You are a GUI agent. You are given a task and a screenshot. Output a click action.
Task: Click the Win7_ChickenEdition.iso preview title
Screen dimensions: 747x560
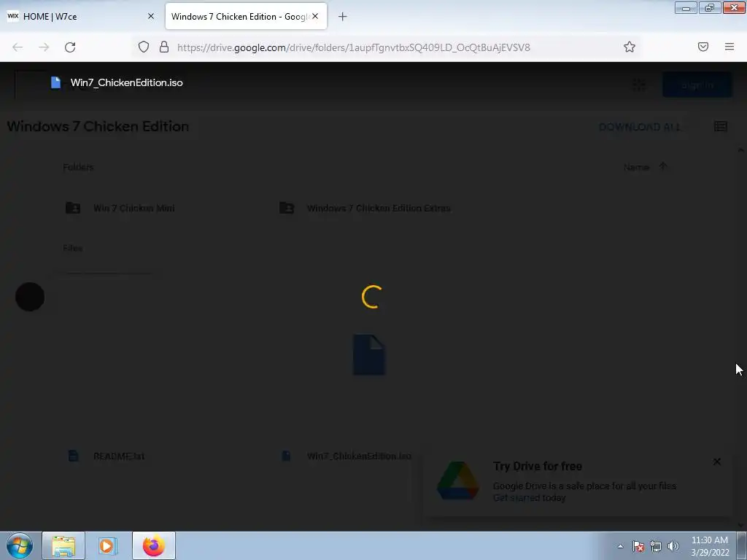pyautogui.click(x=127, y=82)
